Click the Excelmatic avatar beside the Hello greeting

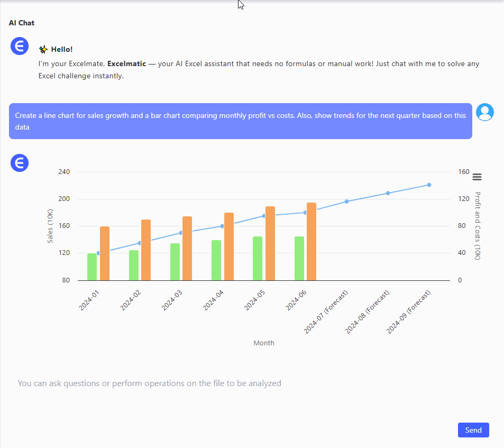point(20,47)
